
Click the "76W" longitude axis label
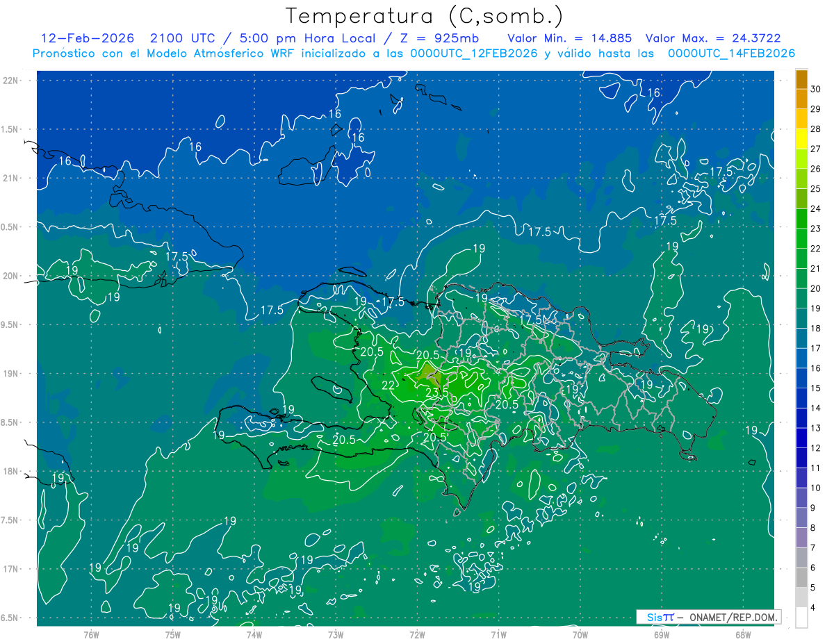click(91, 634)
